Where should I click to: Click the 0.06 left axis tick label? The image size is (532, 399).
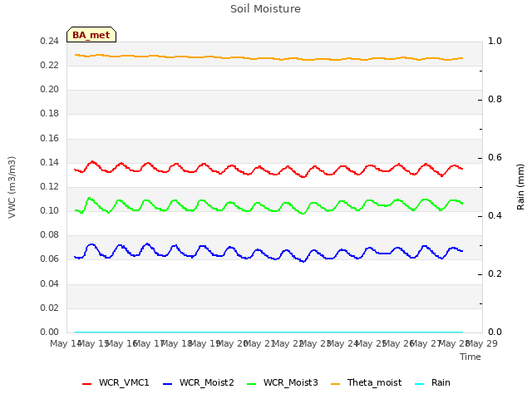[x=49, y=259]
